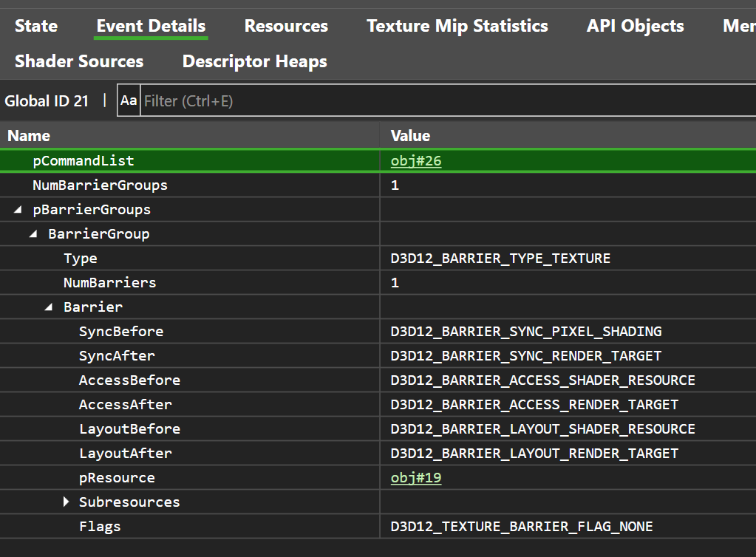Screen dimensions: 756x557
Task: Focus the Filter (Ctrl+E) search field
Action: coord(447,100)
